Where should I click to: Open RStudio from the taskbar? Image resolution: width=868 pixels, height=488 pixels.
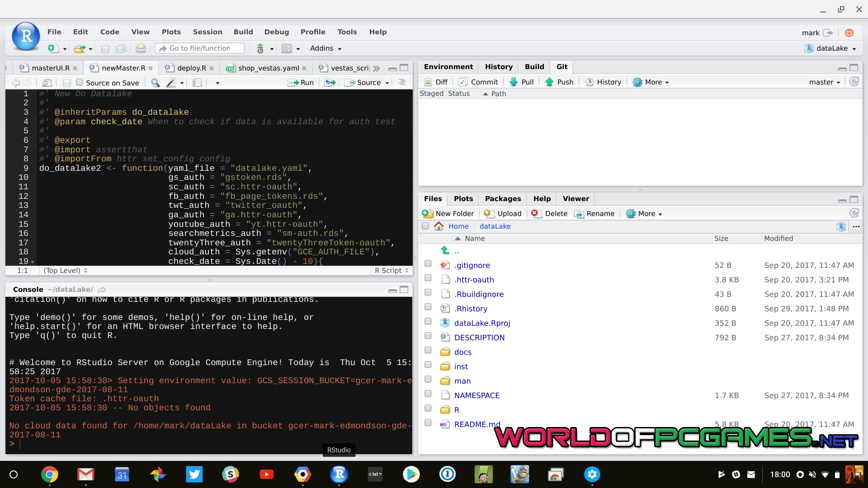click(339, 474)
